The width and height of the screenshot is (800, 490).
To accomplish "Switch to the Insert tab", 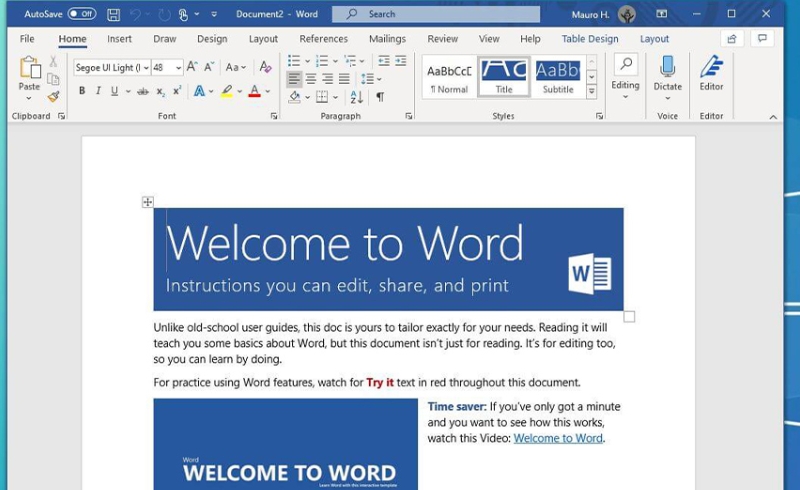I will (x=119, y=39).
